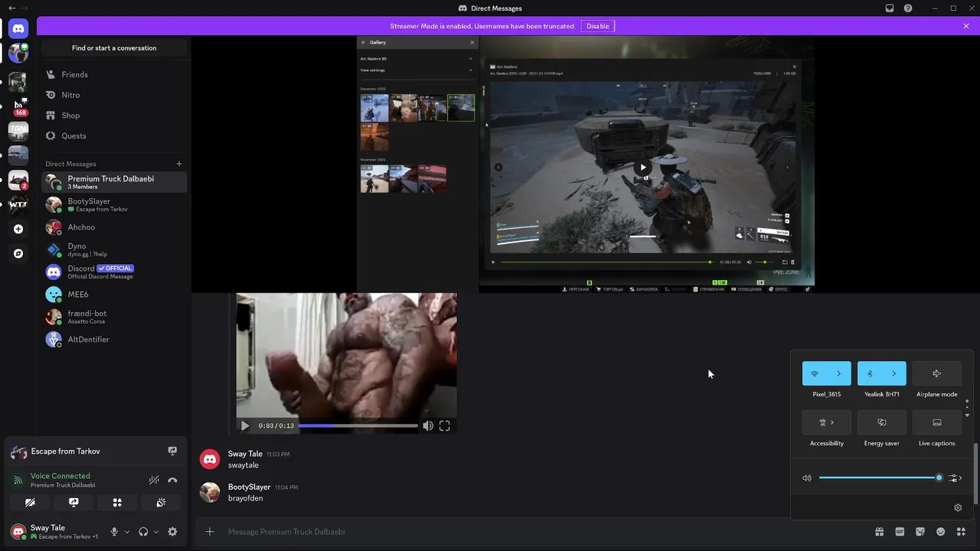This screenshot has height=551, width=980.
Task: Turn on camera in voice panel
Action: point(30,503)
